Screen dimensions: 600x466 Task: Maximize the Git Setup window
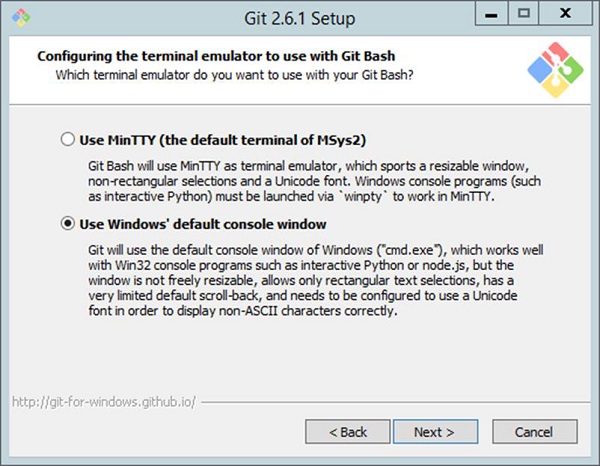click(524, 15)
